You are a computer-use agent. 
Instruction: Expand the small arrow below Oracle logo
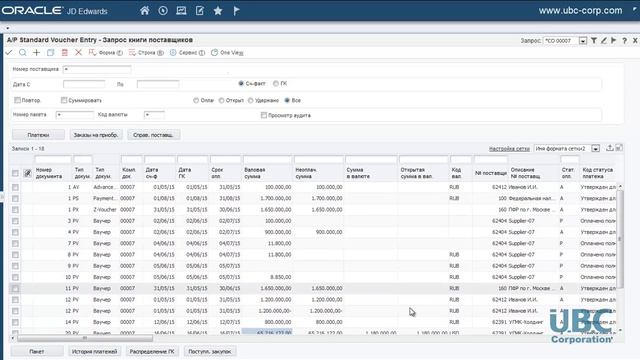(7, 28)
